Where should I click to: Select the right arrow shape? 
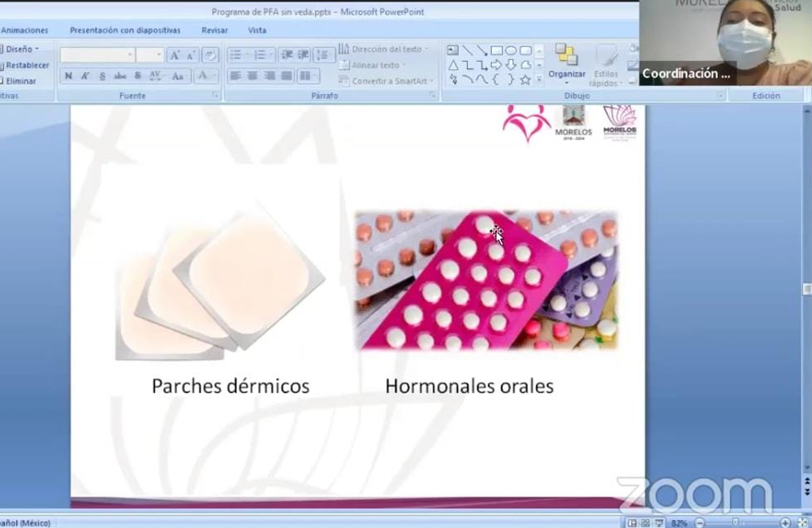tap(497, 65)
